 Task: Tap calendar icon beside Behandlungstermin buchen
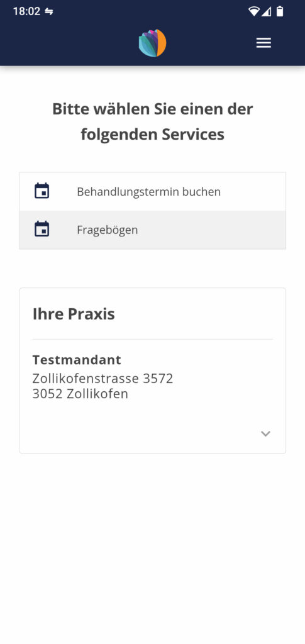click(x=42, y=191)
